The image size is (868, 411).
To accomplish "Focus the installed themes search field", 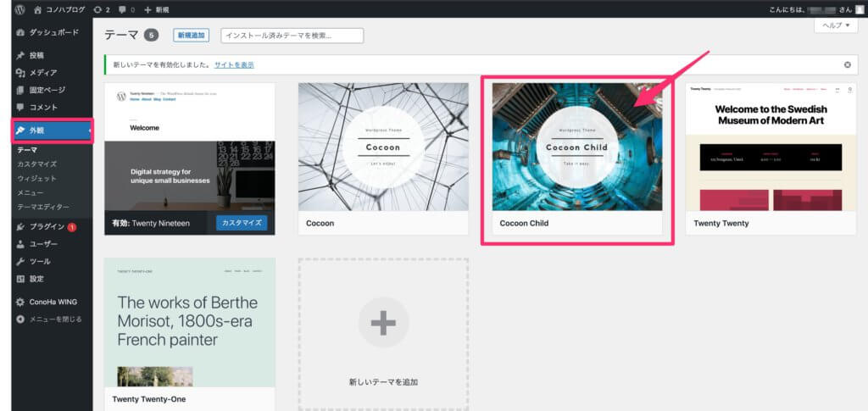I will (x=292, y=36).
